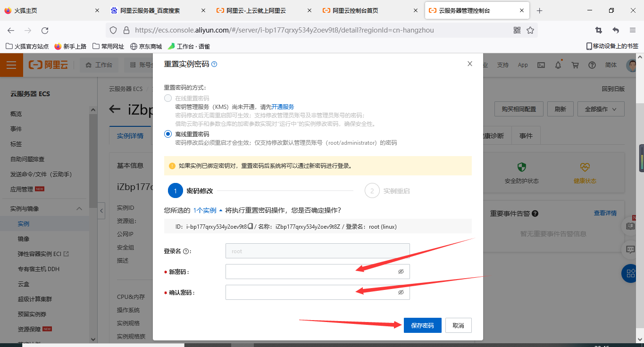Viewport: 644px width, 347px height.
Task: Click the 查看详情 link
Action: click(605, 213)
